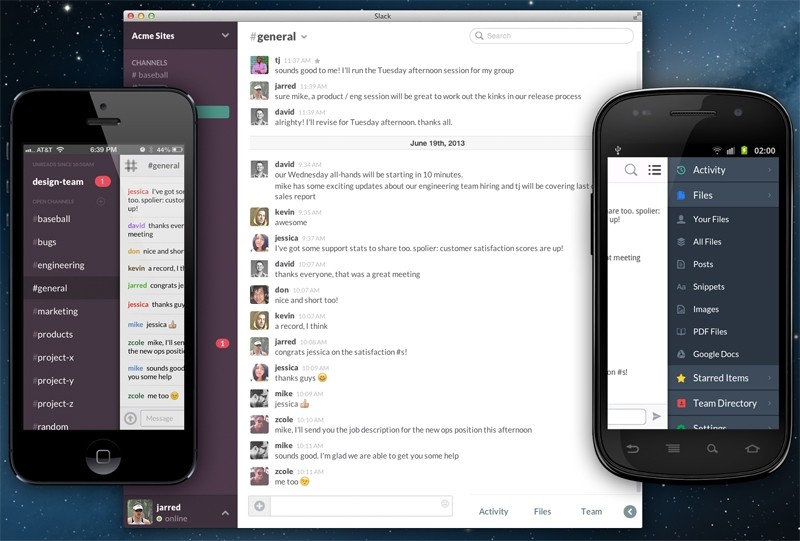Tap the send arrow on Android message bar
This screenshot has width=800, height=541.
click(x=657, y=416)
